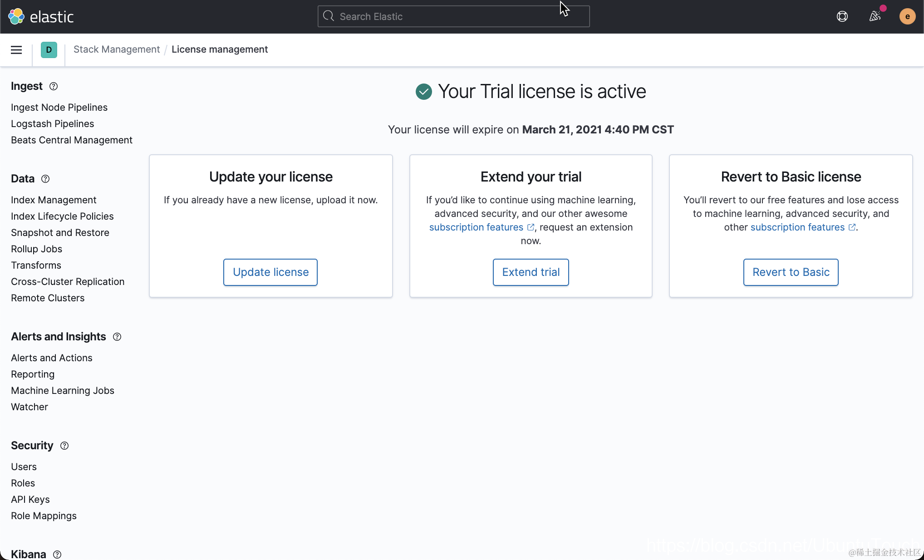The image size is (924, 560).
Task: Click the Extend trial button
Action: tap(531, 272)
